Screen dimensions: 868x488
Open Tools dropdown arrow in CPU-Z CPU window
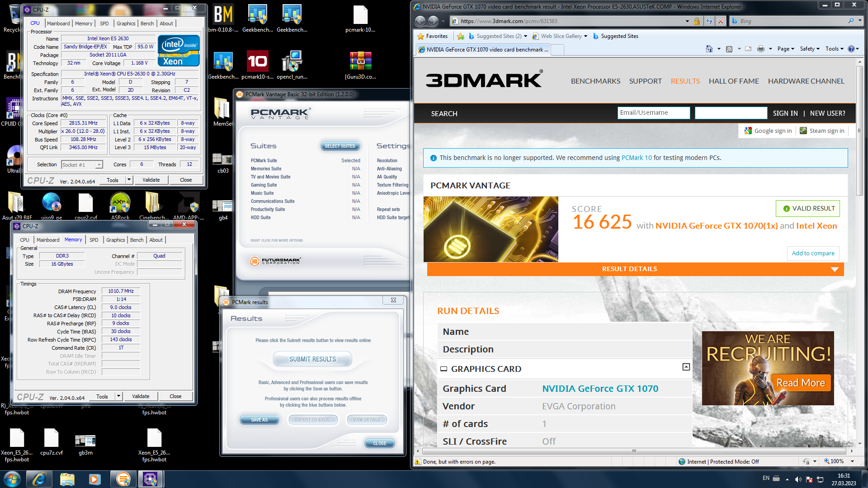pyautogui.click(x=129, y=180)
